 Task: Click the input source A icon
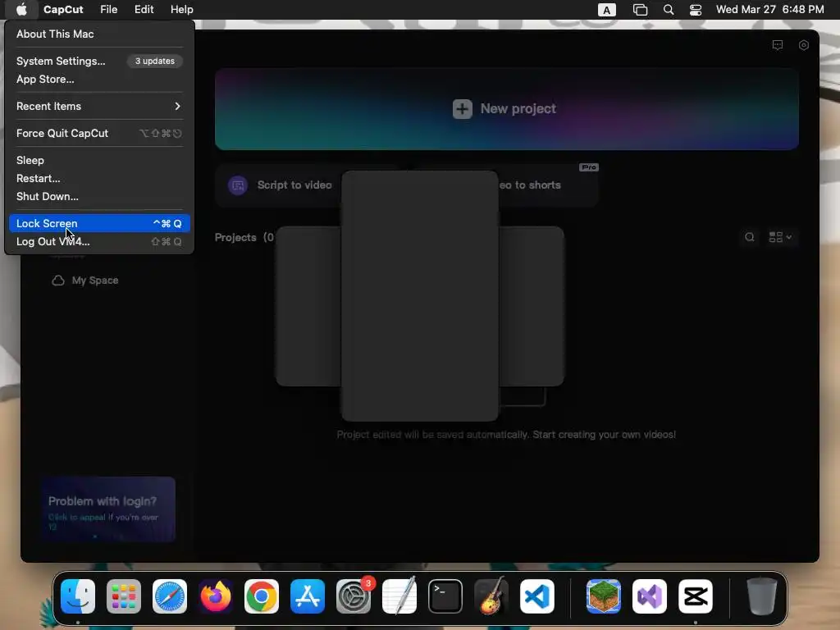tap(606, 10)
